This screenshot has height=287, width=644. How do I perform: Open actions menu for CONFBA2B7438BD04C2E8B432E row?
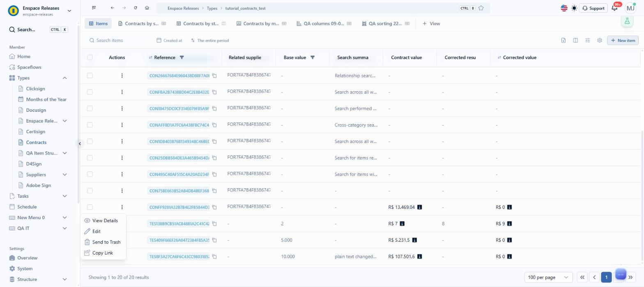[x=122, y=92]
